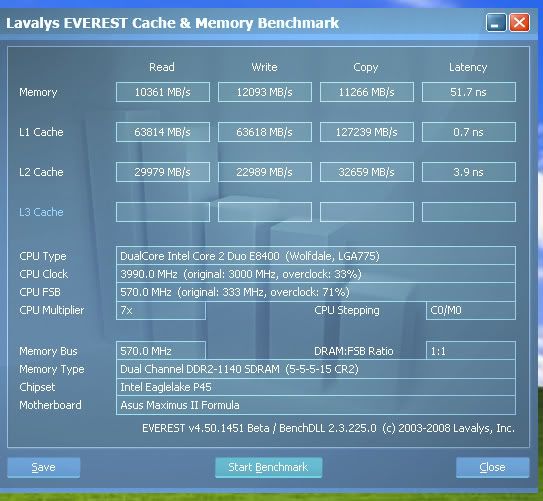The width and height of the screenshot is (543, 501).
Task: Click the L1 Cache Read value
Action: coord(163,132)
